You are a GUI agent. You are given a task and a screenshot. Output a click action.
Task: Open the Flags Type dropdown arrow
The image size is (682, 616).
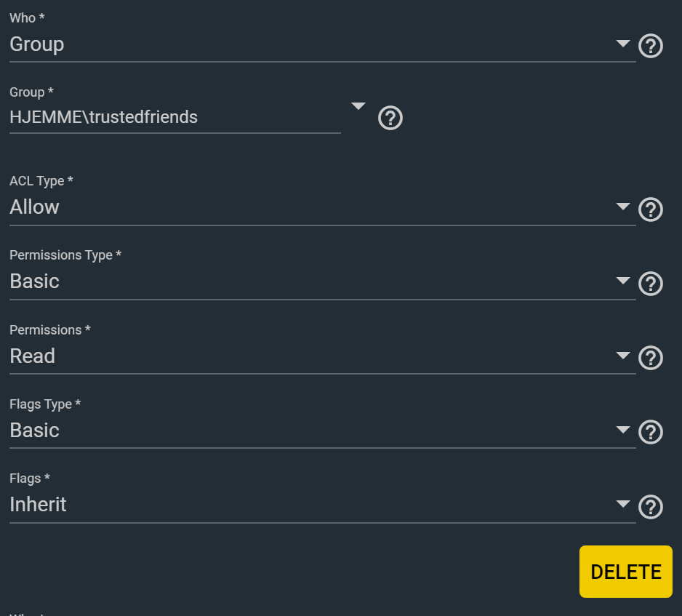click(622, 430)
